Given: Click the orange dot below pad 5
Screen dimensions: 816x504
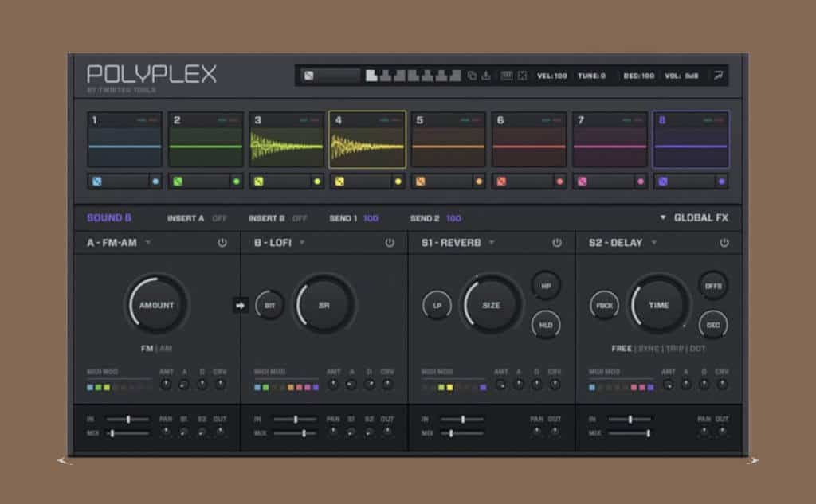Looking at the screenshot, I should [479, 182].
